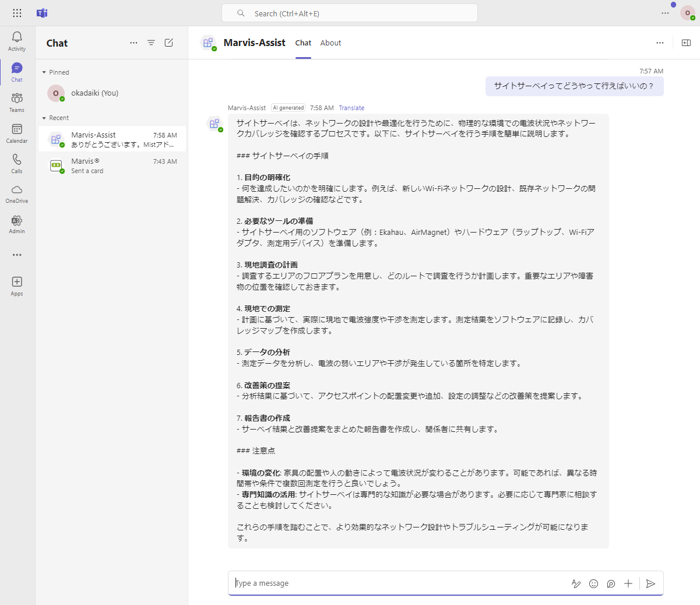The width and height of the screenshot is (700, 605).
Task: Open the app launcher grid
Action: [x=17, y=13]
